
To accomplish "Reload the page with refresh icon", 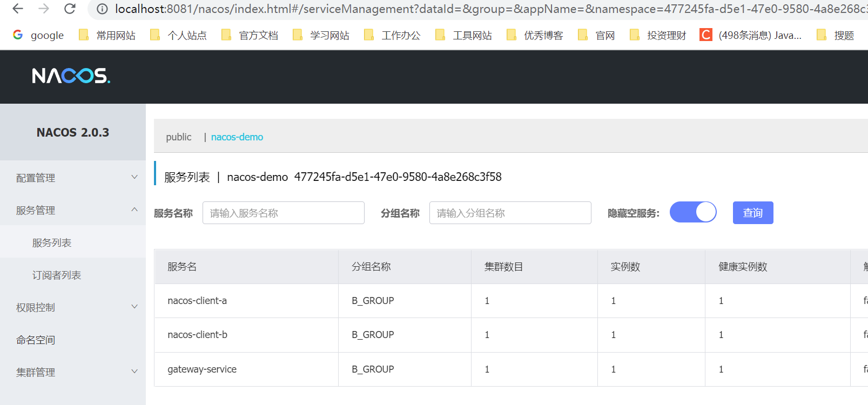I will click(70, 9).
